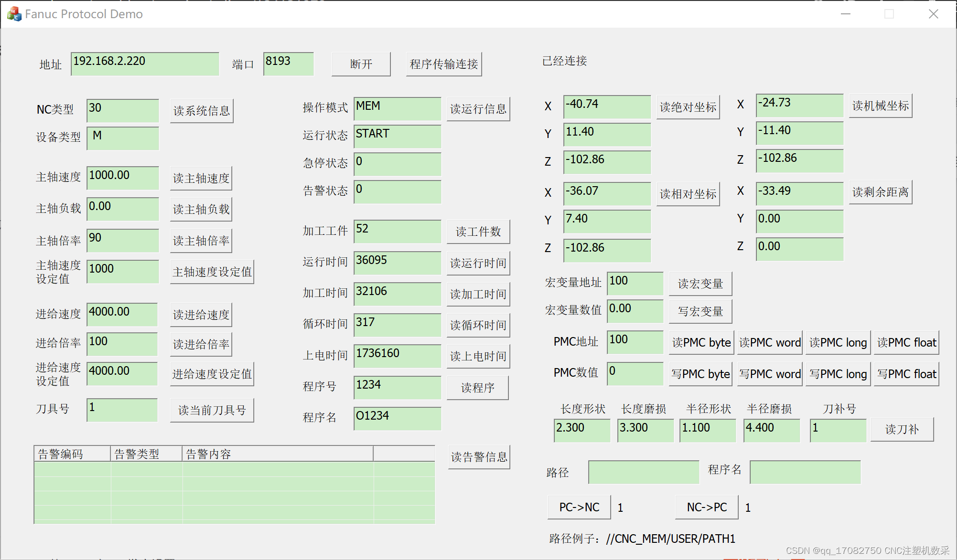
Task: Click the IP address input field
Action: [144, 63]
